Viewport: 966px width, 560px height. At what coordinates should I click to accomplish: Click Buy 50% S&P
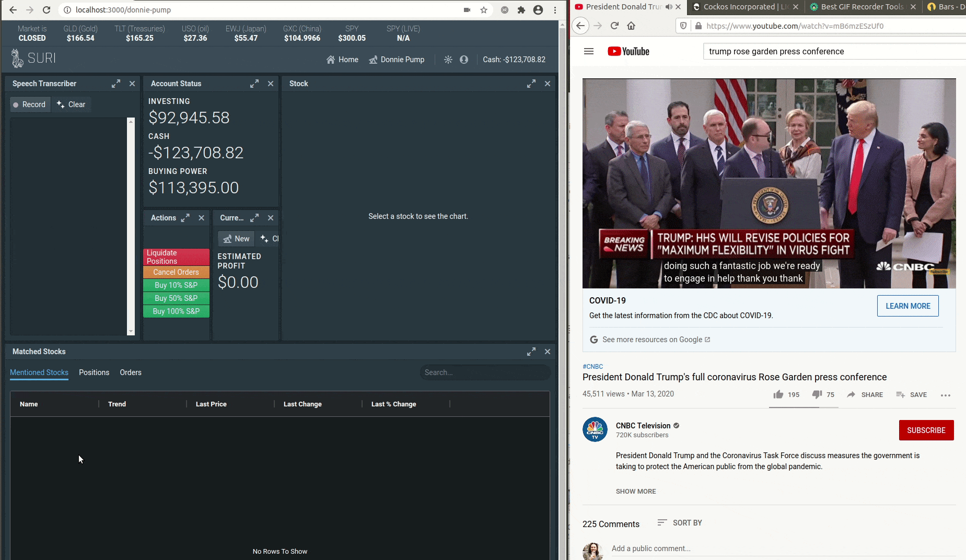click(176, 298)
